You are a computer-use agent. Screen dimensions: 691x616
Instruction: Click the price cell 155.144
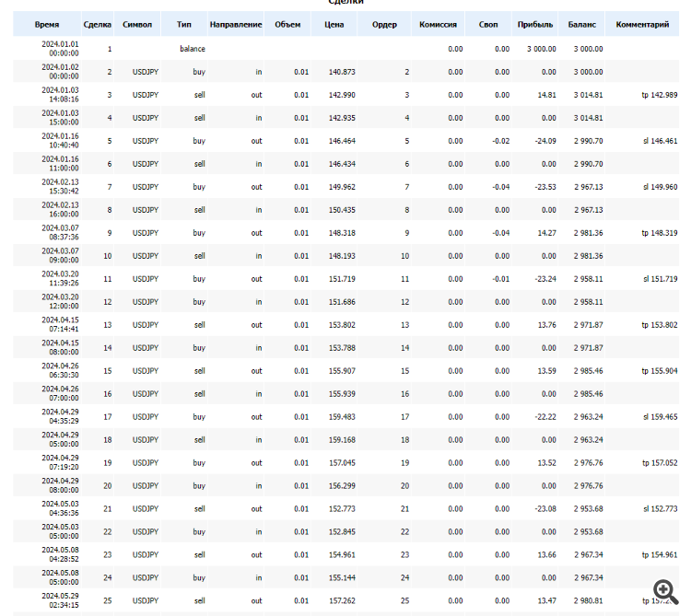click(x=342, y=578)
